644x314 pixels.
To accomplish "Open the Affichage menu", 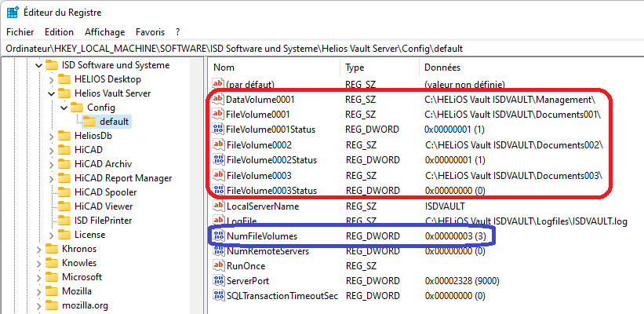I will coord(104,32).
